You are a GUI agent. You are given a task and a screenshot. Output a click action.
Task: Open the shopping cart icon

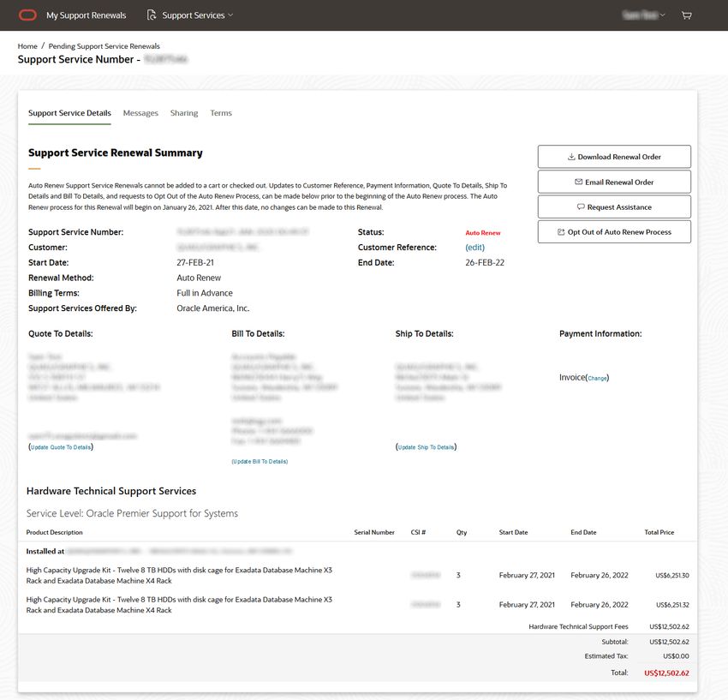(x=686, y=15)
